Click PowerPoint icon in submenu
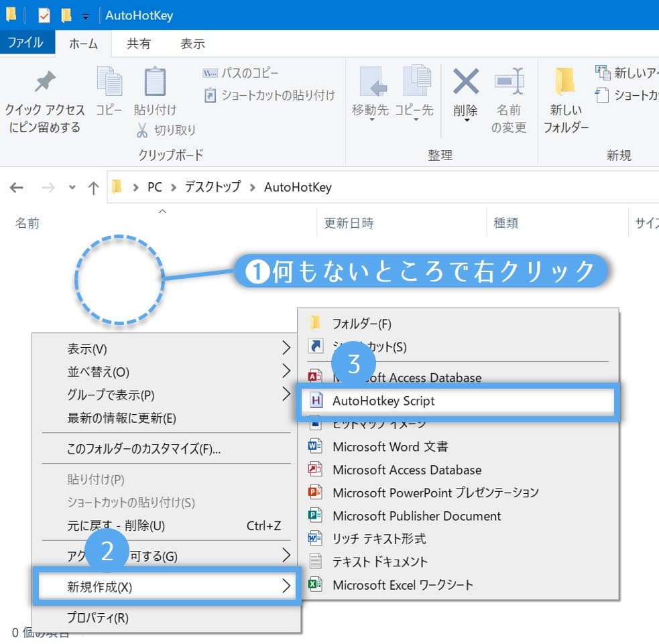 (315, 492)
